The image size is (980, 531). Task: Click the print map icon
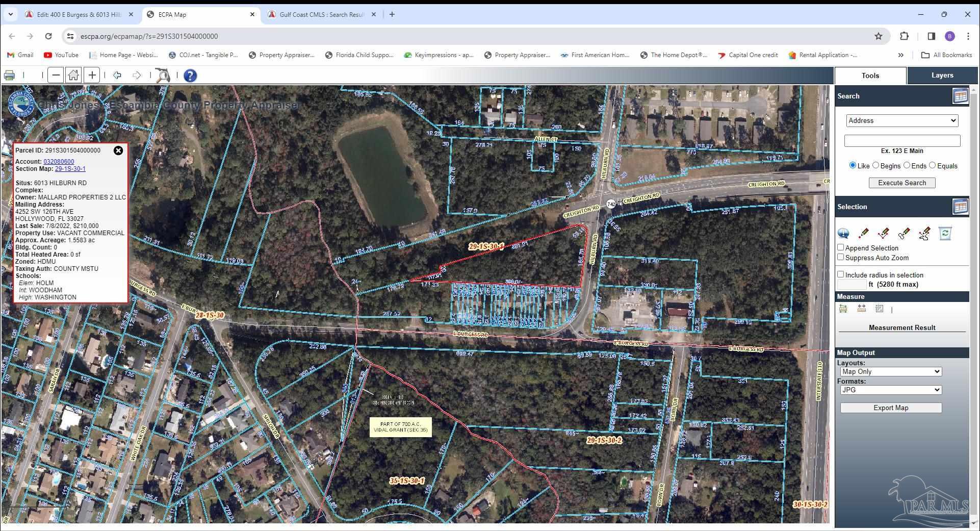[x=9, y=74]
